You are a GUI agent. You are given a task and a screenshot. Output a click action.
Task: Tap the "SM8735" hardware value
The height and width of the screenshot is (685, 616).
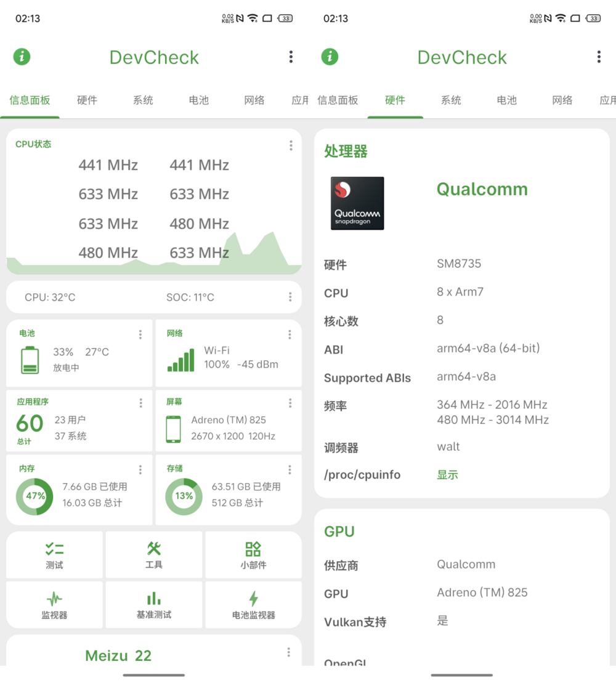(x=459, y=264)
